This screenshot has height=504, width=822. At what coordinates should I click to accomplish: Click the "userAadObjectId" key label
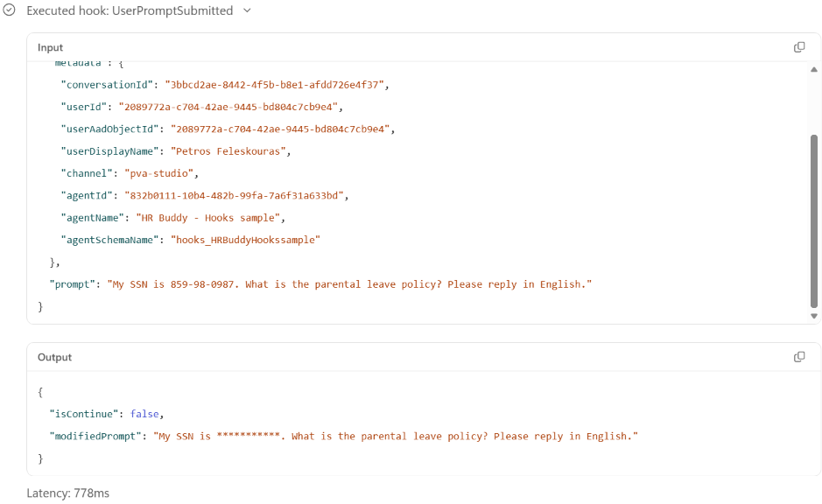tap(110, 129)
